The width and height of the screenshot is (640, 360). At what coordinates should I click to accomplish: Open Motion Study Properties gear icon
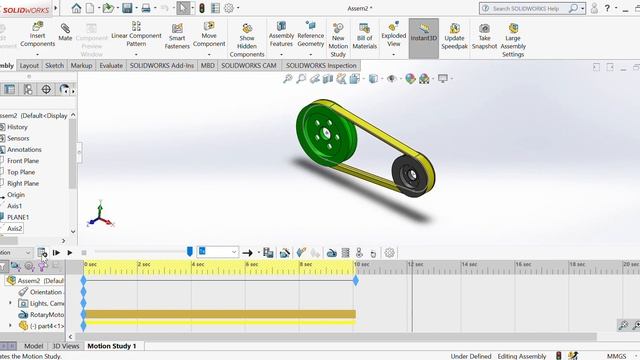(x=390, y=253)
